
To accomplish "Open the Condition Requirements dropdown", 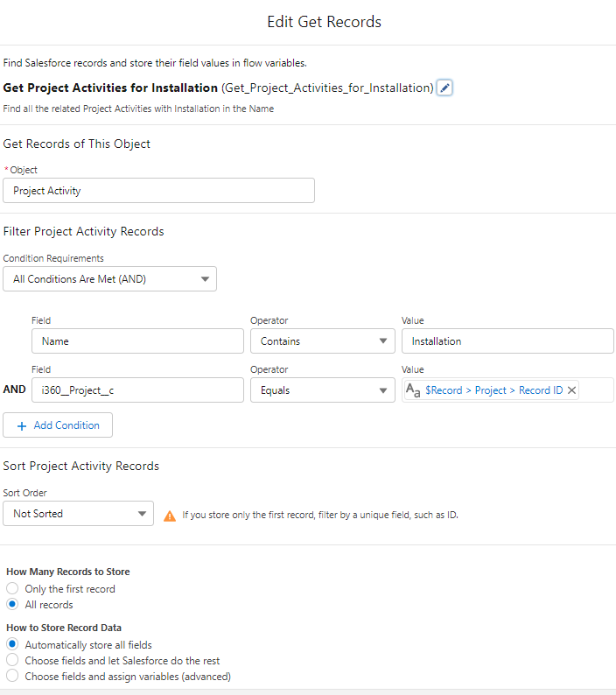I will click(109, 279).
